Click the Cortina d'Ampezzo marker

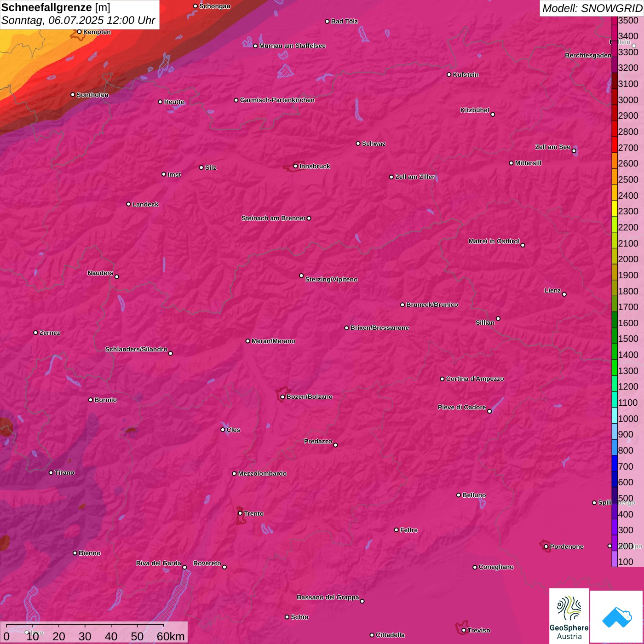pyautogui.click(x=442, y=379)
